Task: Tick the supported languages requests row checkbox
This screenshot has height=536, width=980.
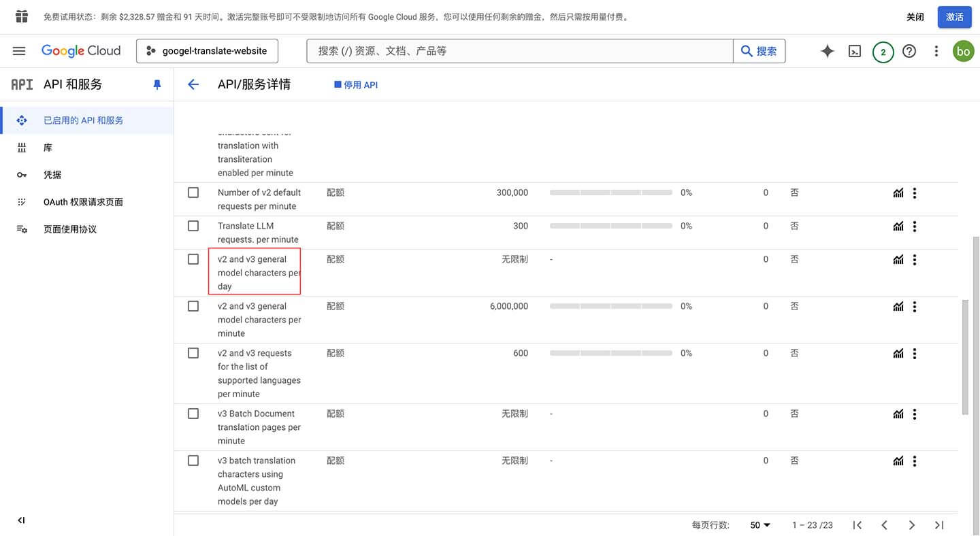Action: tap(193, 353)
